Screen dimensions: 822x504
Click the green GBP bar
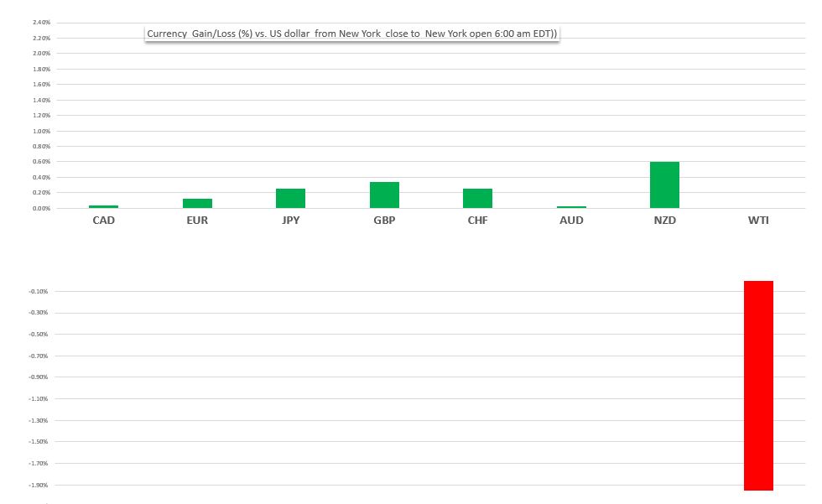click(384, 195)
